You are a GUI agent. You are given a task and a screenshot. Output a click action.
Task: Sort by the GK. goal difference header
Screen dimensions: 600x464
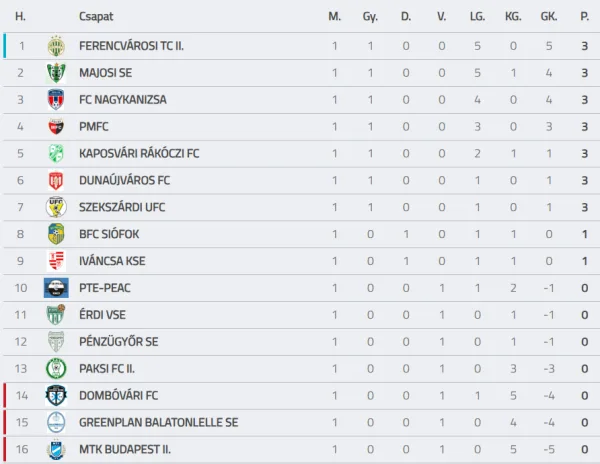(x=549, y=16)
